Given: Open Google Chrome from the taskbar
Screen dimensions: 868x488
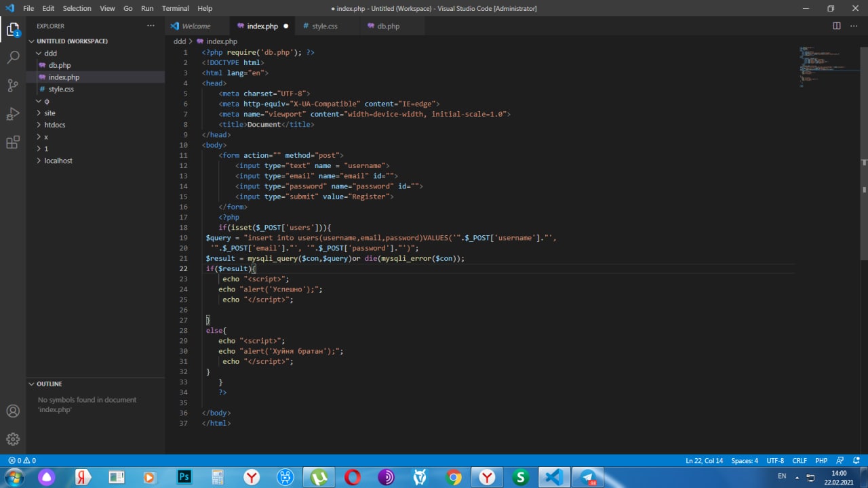Looking at the screenshot, I should [454, 477].
